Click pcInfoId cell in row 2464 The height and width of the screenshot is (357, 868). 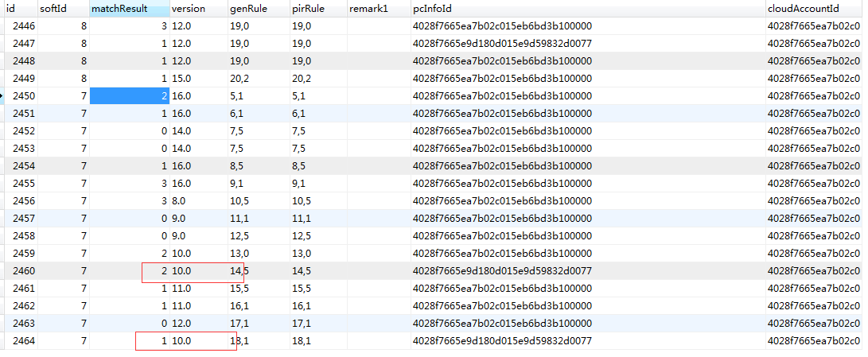coord(588,341)
